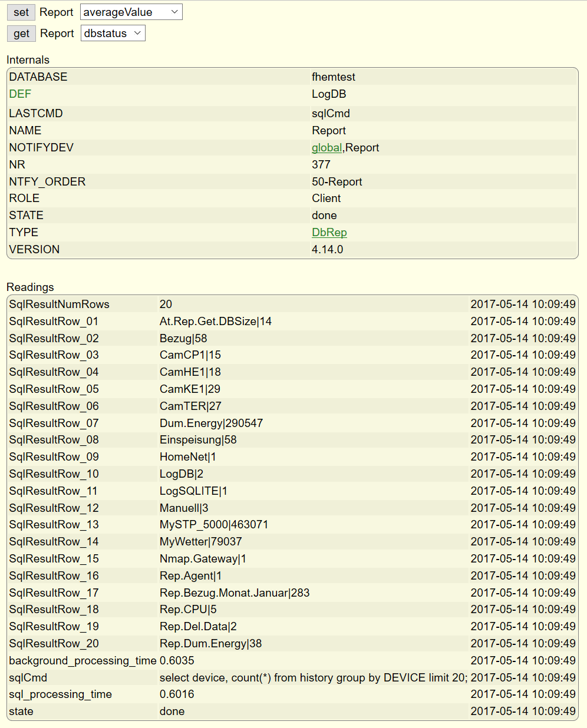This screenshot has width=587, height=728.
Task: Open the averageValue dropdown
Action: point(131,12)
